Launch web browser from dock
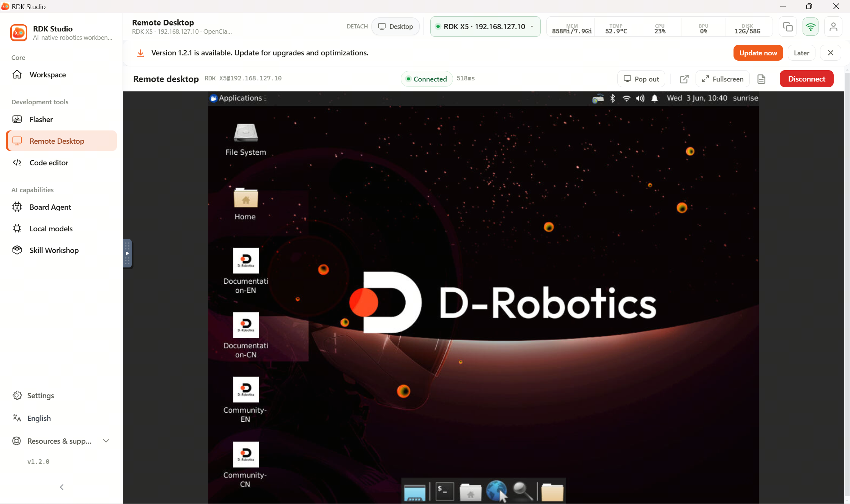Screen dimensions: 850x504 pos(496,491)
